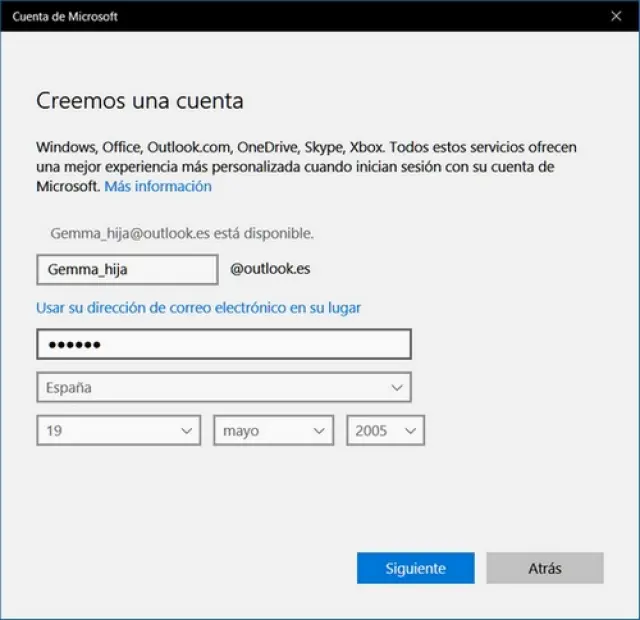The height and width of the screenshot is (620, 640).
Task: Click the @outlook.es domain label
Action: (x=270, y=269)
